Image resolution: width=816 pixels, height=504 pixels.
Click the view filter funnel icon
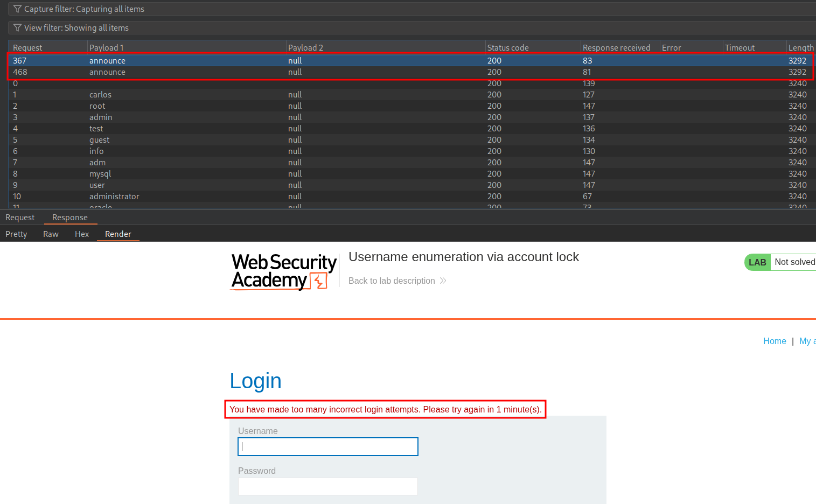[x=17, y=28]
